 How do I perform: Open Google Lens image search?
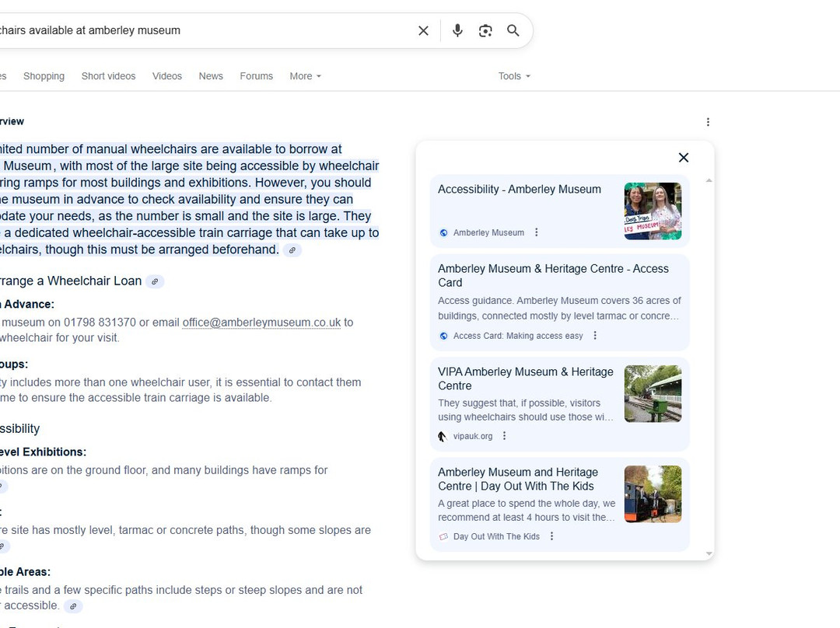point(485,30)
